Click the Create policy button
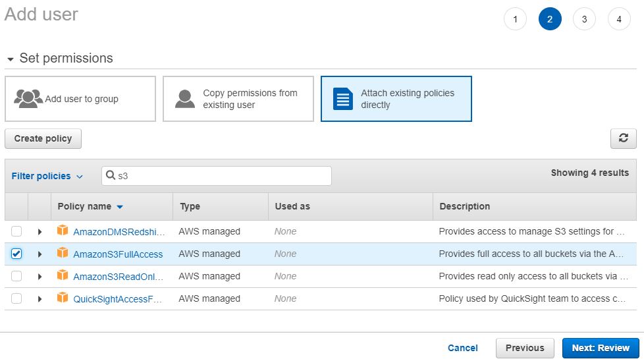 43,138
